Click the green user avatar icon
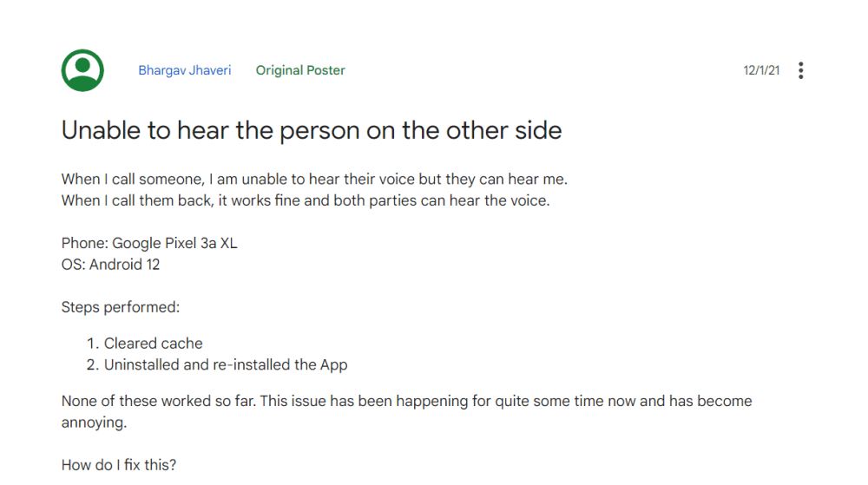868x485 pixels. click(82, 70)
